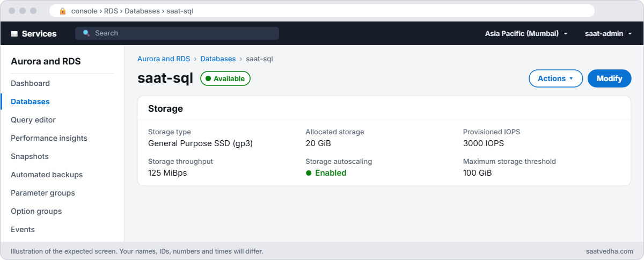Select Databases in the sidebar

30,102
